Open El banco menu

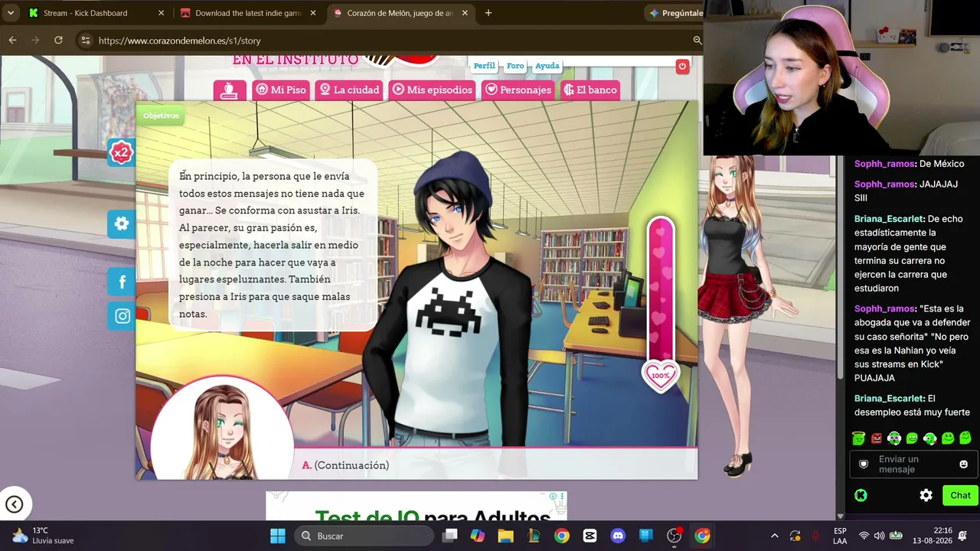click(x=590, y=90)
